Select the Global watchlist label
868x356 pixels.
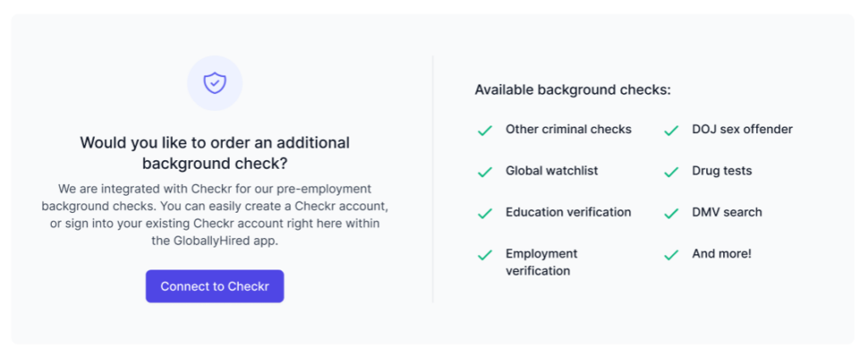pyautogui.click(x=552, y=170)
